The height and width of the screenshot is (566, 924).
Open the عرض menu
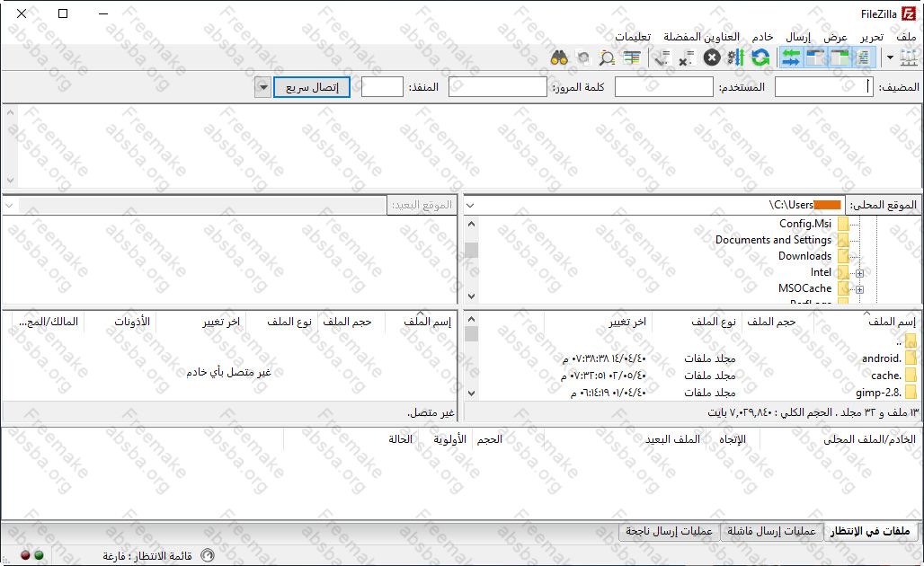835,37
